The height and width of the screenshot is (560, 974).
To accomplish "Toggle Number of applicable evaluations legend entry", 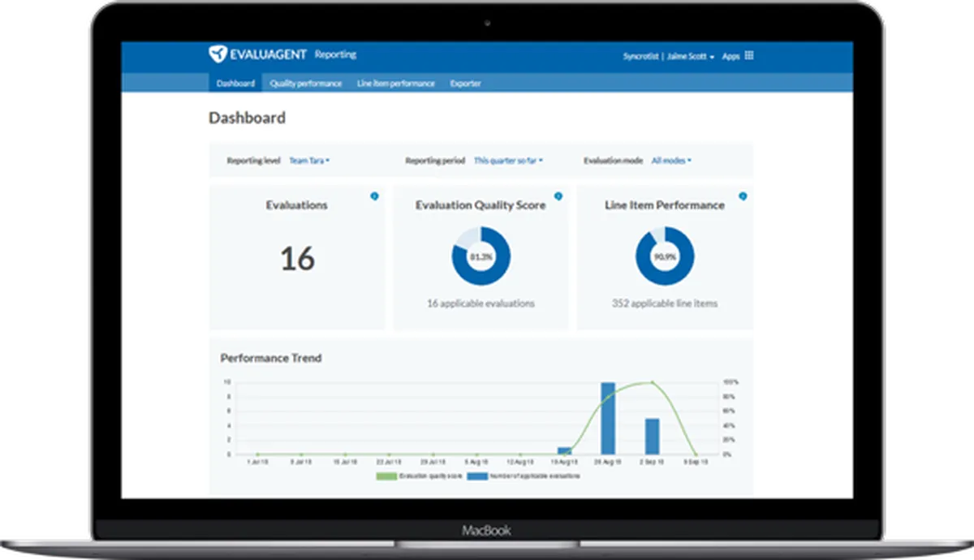I will (x=524, y=476).
